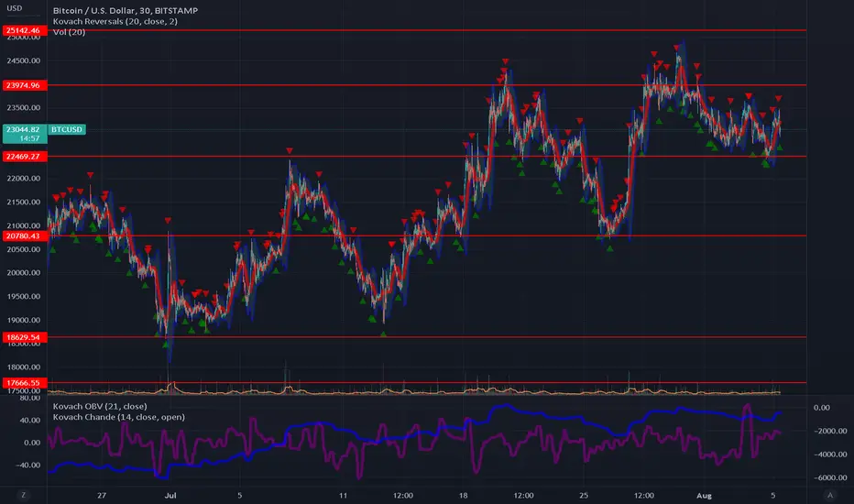Click the 25 date on time axis
The height and width of the screenshot is (504, 854).
coord(584,495)
